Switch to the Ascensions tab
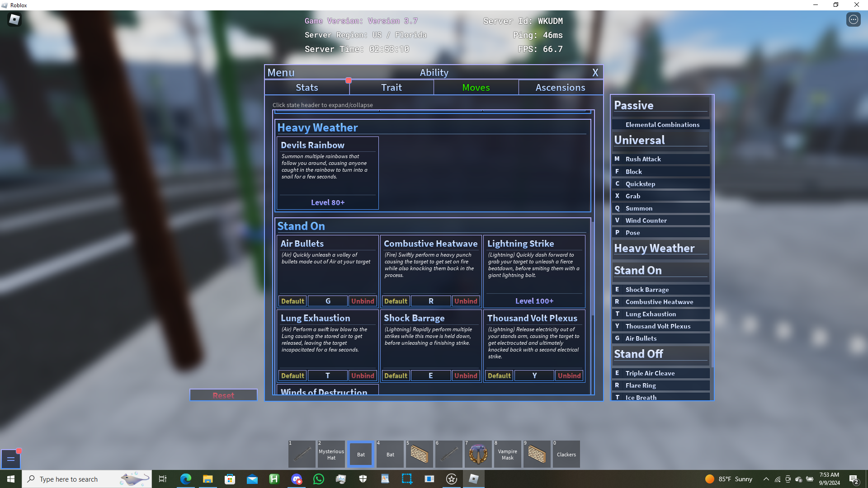This screenshot has height=488, width=868. pos(560,88)
